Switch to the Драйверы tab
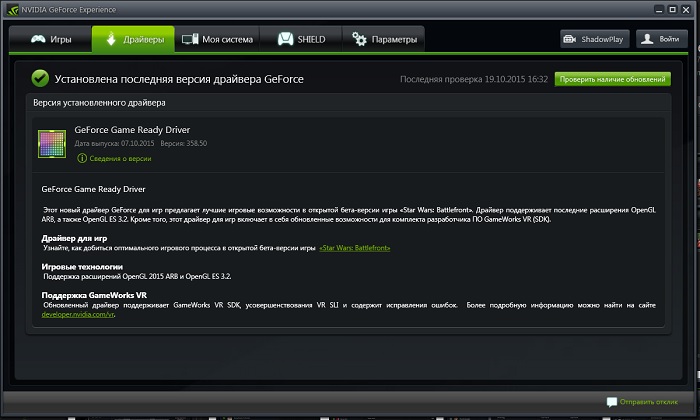 [x=132, y=39]
